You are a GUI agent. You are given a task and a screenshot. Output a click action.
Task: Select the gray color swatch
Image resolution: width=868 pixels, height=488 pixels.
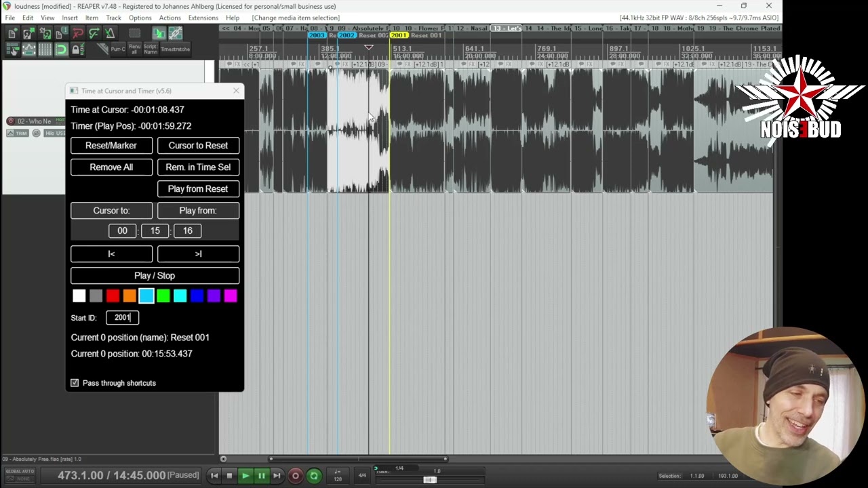click(96, 296)
